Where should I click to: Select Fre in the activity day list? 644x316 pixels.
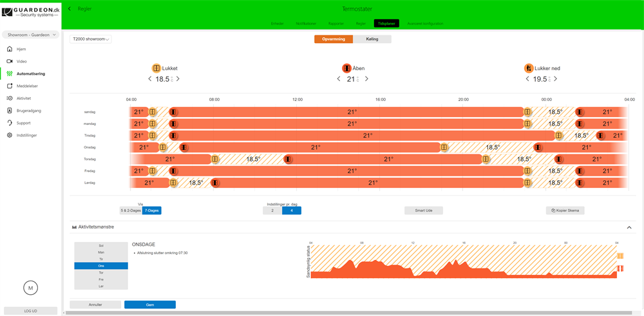pos(101,279)
